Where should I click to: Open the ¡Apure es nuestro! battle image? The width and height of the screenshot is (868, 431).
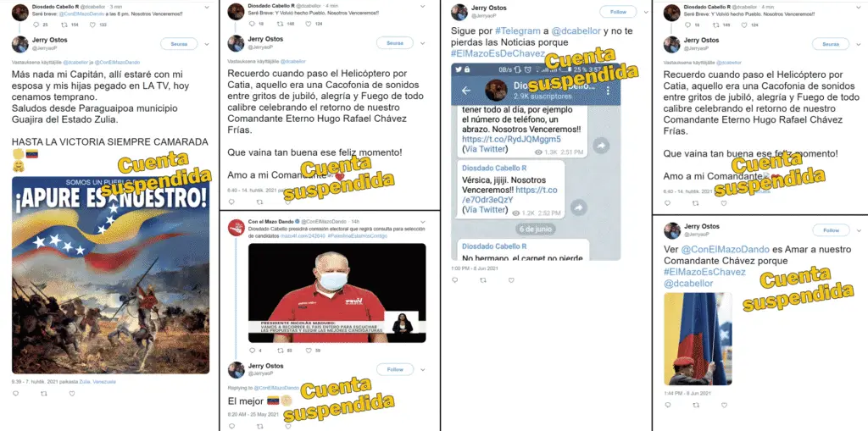click(111, 275)
